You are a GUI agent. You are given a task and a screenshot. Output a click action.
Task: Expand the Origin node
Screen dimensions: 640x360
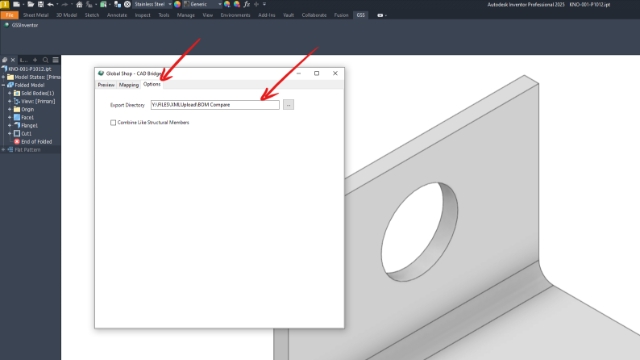coord(10,109)
